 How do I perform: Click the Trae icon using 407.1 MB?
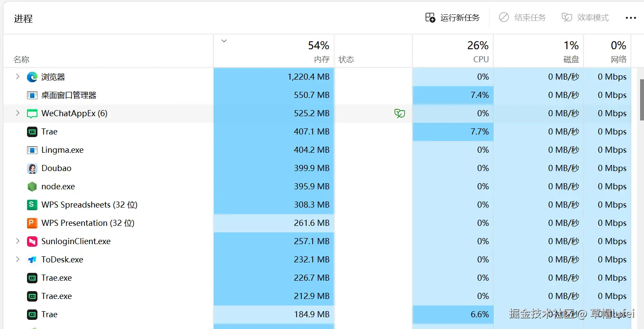(32, 132)
